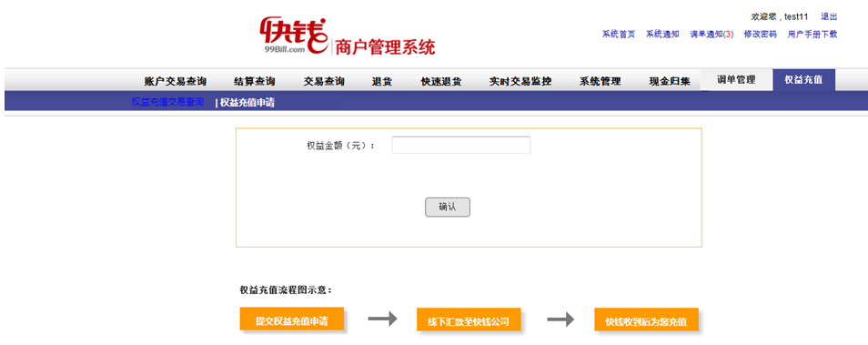Click the 快钱收到后为您充值 step box

click(x=647, y=320)
